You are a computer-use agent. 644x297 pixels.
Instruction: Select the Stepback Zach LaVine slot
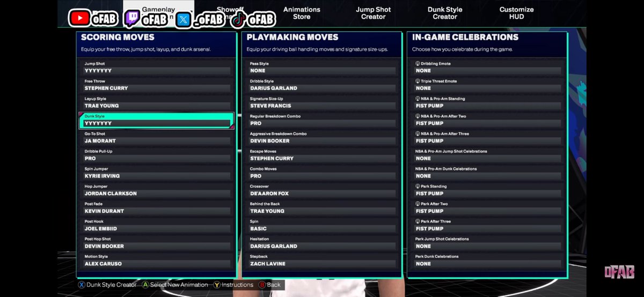tap(322, 261)
